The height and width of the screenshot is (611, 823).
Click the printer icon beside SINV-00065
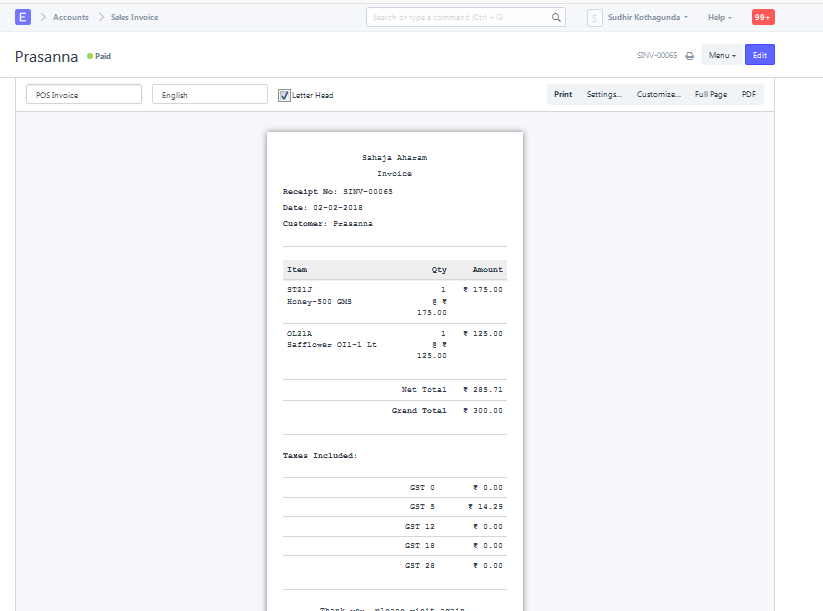pos(688,55)
